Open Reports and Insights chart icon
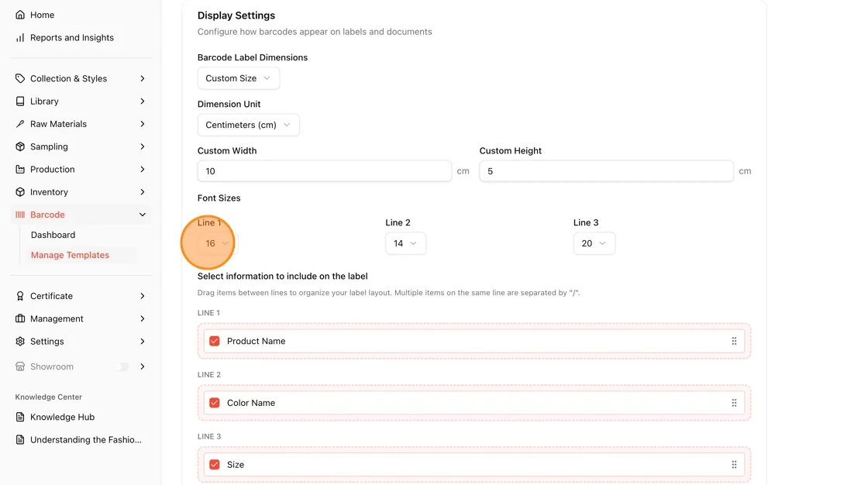 20,38
